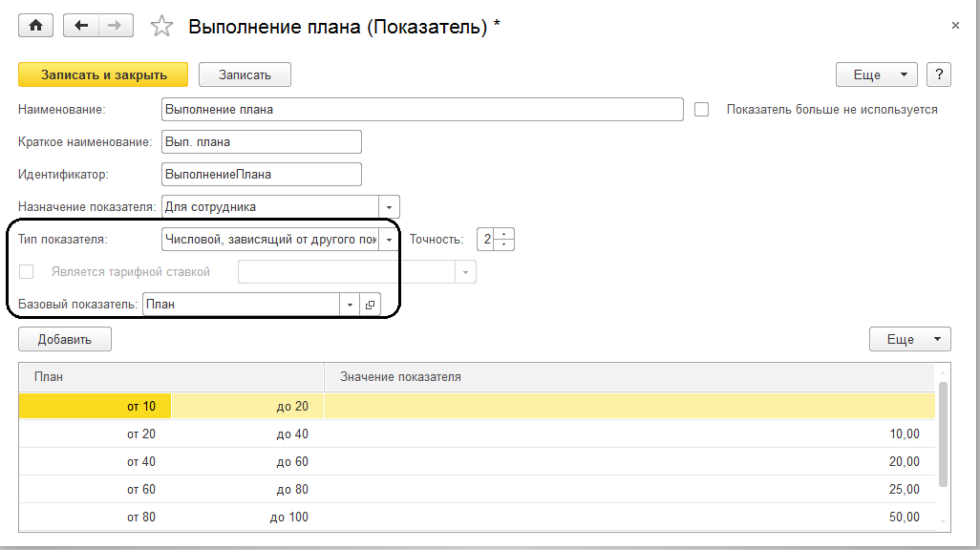
Task: Select the 'от 20' cell
Action: click(x=95, y=434)
